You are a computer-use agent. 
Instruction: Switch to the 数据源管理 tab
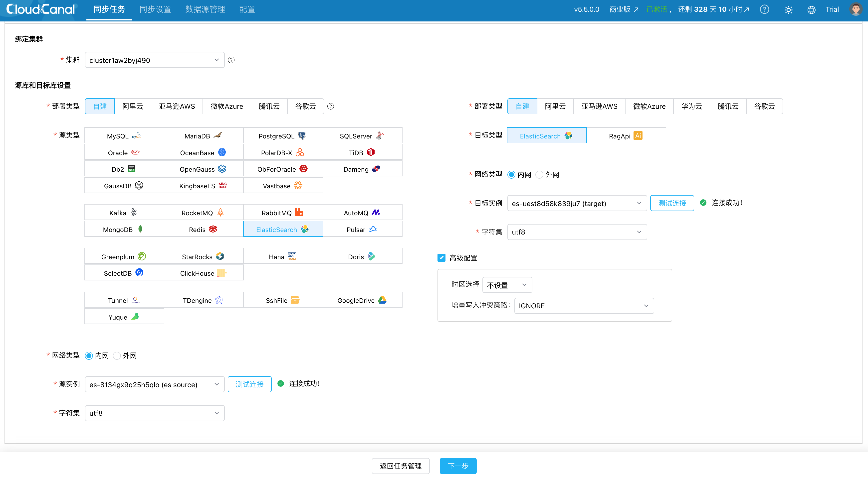(x=205, y=9)
